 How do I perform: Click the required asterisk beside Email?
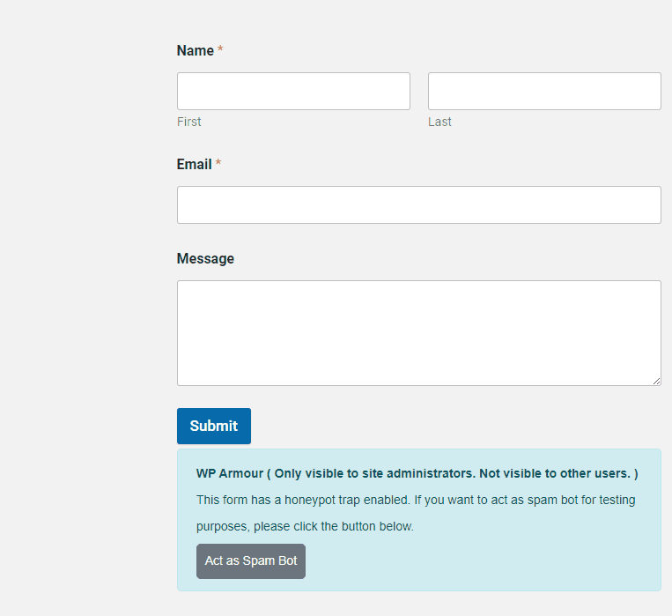218,165
